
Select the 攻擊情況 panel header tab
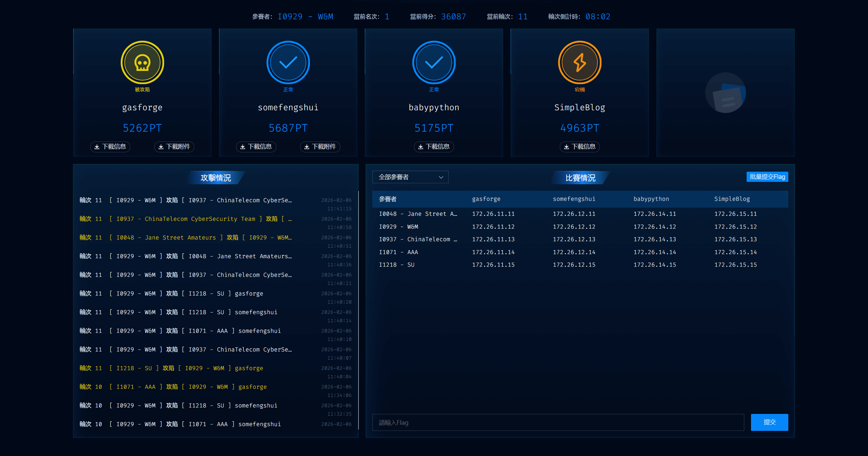216,178
